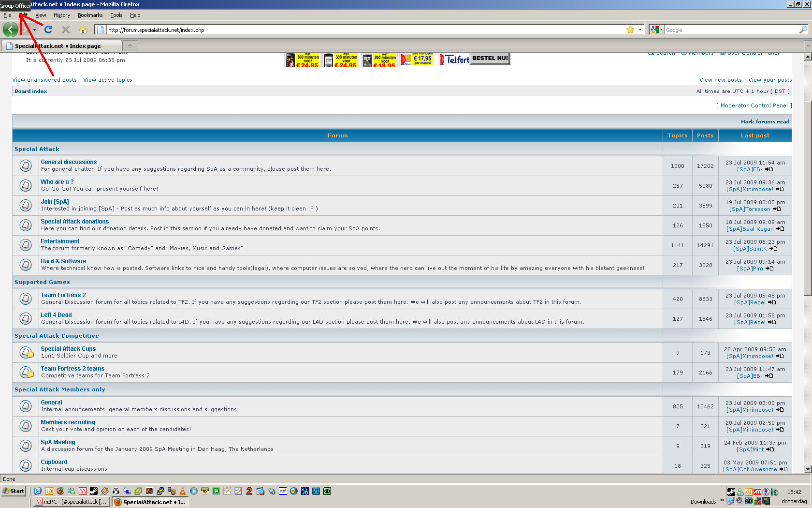
Task: Click Mark forums read
Action: [x=765, y=122]
